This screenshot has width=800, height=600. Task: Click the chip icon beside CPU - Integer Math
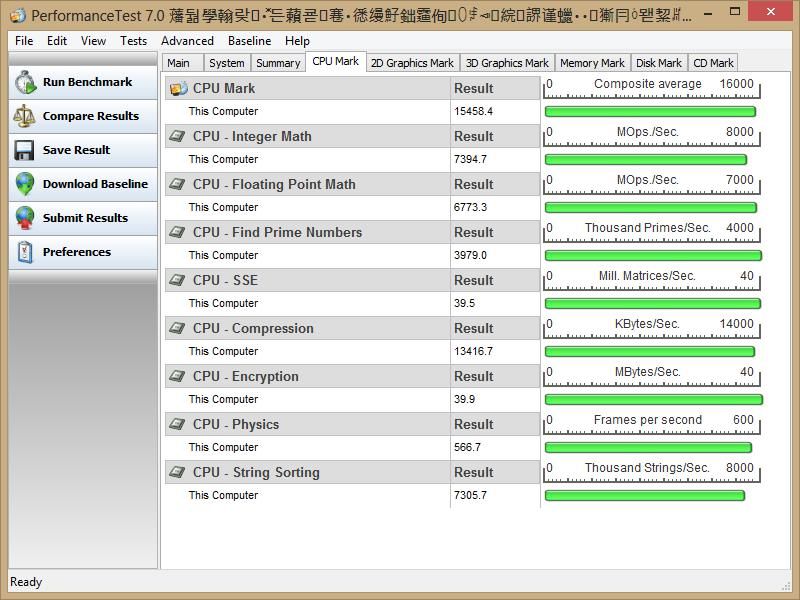pyautogui.click(x=178, y=136)
